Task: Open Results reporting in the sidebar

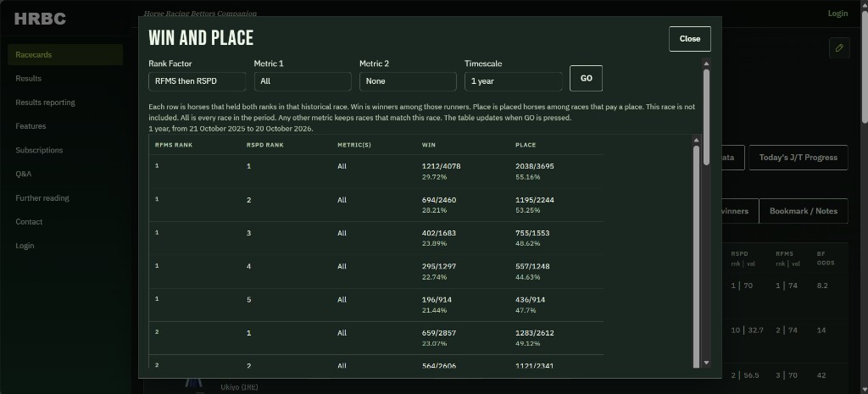Action: point(46,103)
